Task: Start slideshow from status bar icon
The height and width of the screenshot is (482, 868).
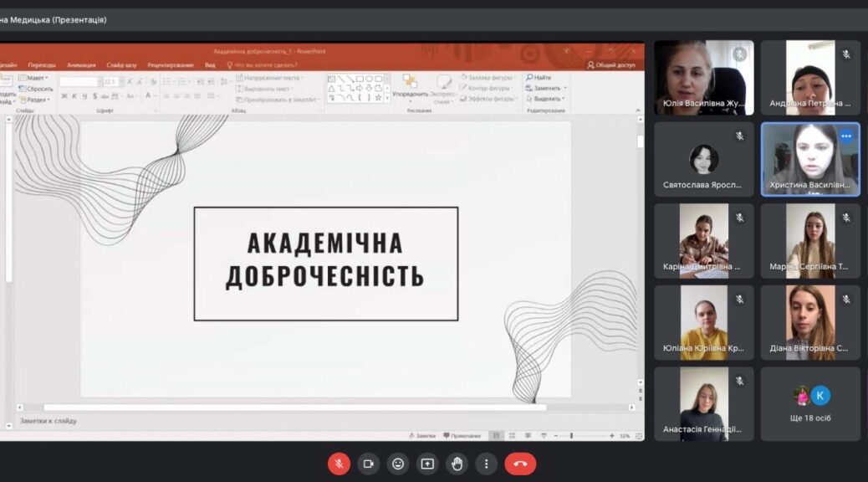Action: [544, 436]
